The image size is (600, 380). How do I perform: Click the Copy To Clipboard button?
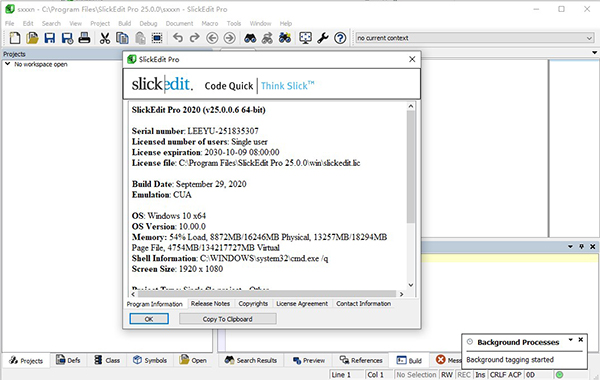(x=228, y=319)
